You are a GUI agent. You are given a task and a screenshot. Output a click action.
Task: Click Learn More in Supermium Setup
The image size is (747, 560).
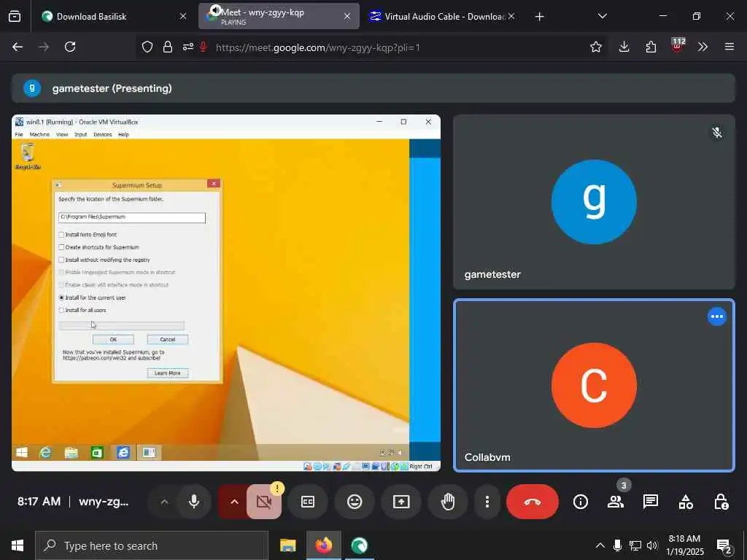(x=168, y=373)
